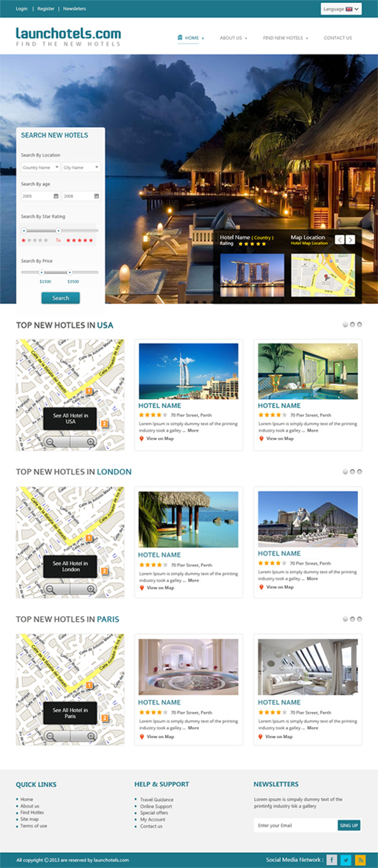Zoom in on the London map
The width and height of the screenshot is (378, 868).
[91, 589]
